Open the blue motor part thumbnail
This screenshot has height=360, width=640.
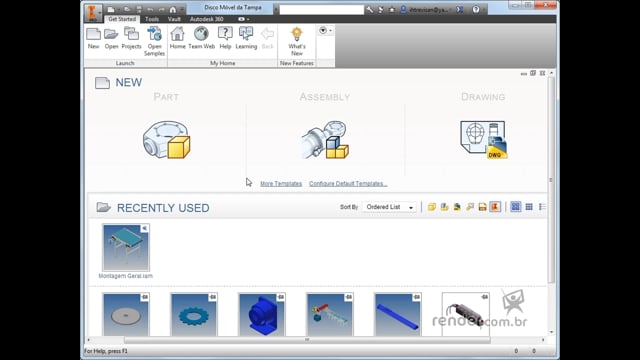point(262,314)
